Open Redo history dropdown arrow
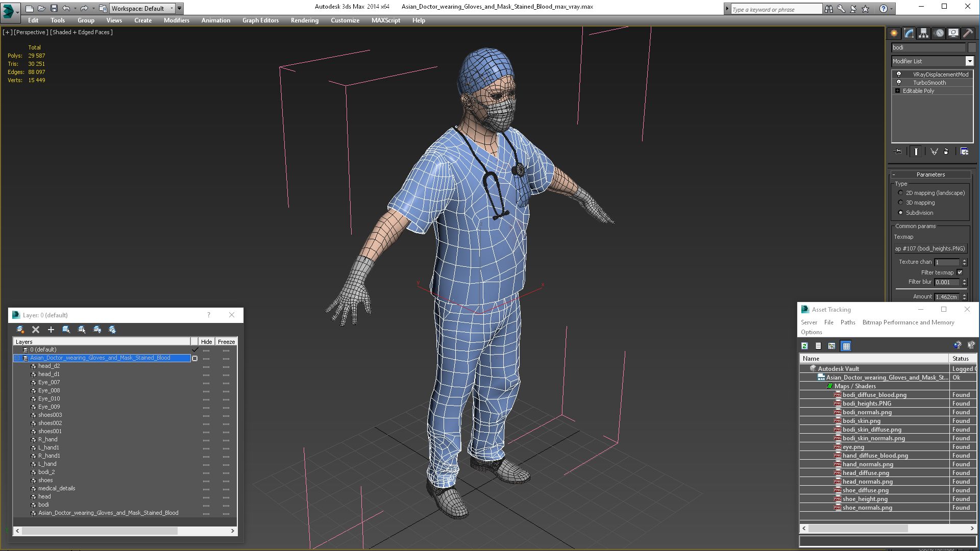The height and width of the screenshot is (551, 980). click(93, 9)
